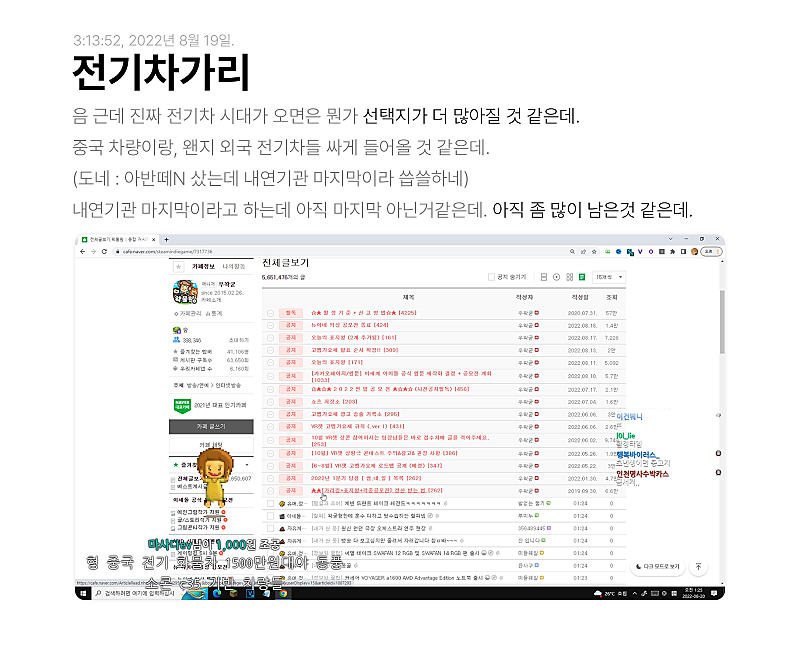Open the notice titled with [161]
The width and height of the screenshot is (800, 650).
[354, 338]
